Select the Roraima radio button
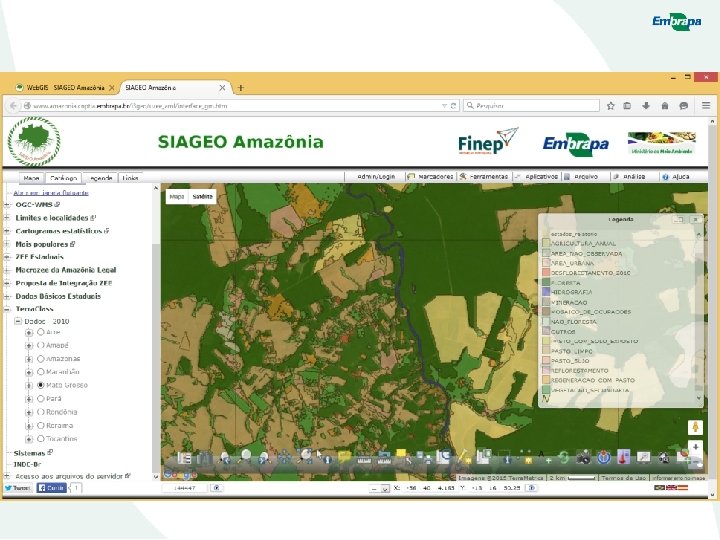The image size is (720, 540). pos(40,425)
